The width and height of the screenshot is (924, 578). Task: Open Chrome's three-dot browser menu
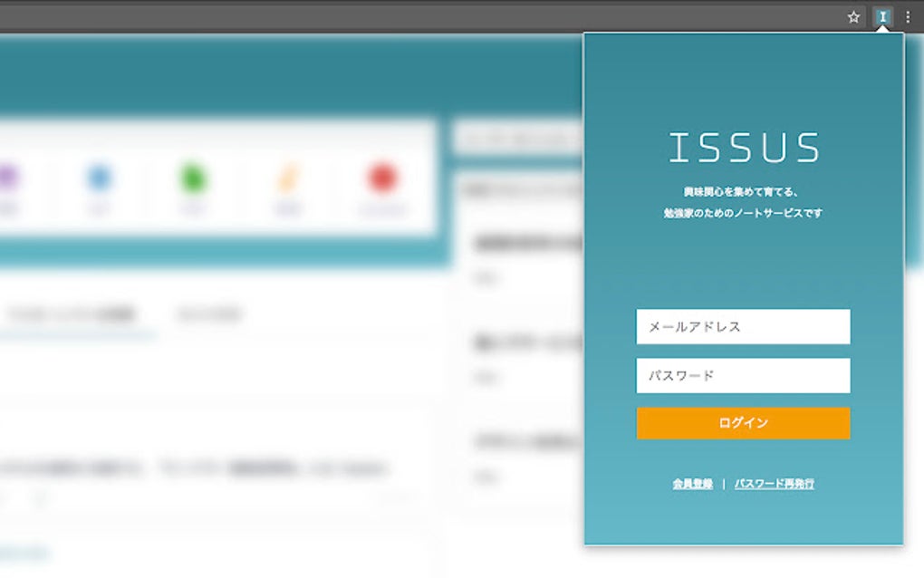[910, 16]
